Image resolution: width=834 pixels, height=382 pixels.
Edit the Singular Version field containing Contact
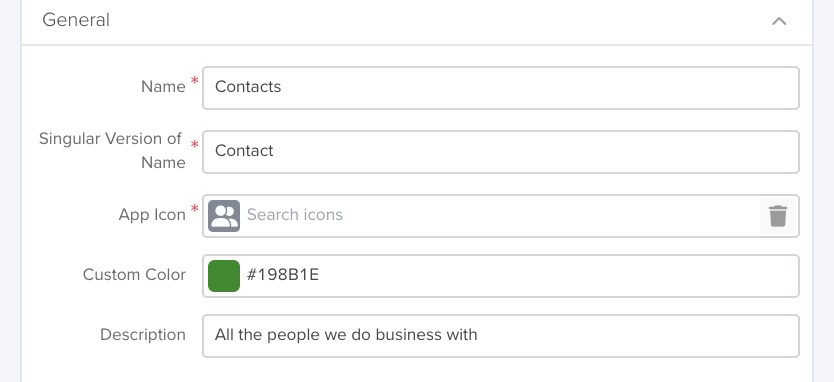501,152
